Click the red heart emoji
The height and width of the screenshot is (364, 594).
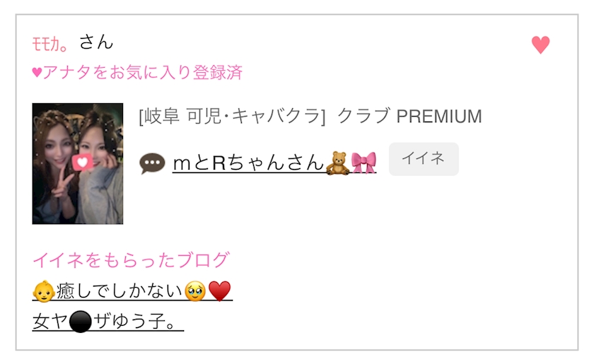(220, 291)
